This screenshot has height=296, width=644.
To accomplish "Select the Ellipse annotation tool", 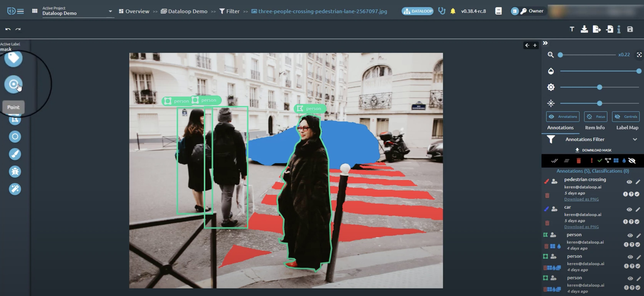I will click(x=15, y=137).
